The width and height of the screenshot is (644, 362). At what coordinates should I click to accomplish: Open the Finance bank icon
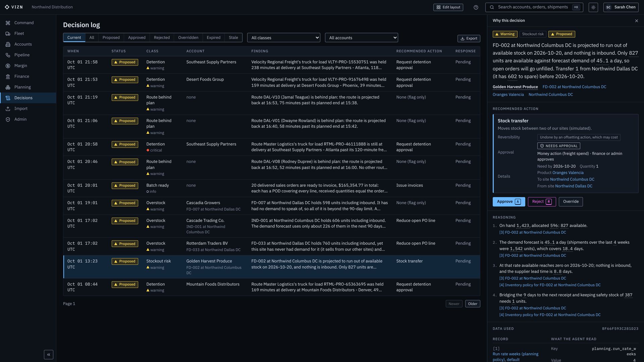click(x=8, y=76)
